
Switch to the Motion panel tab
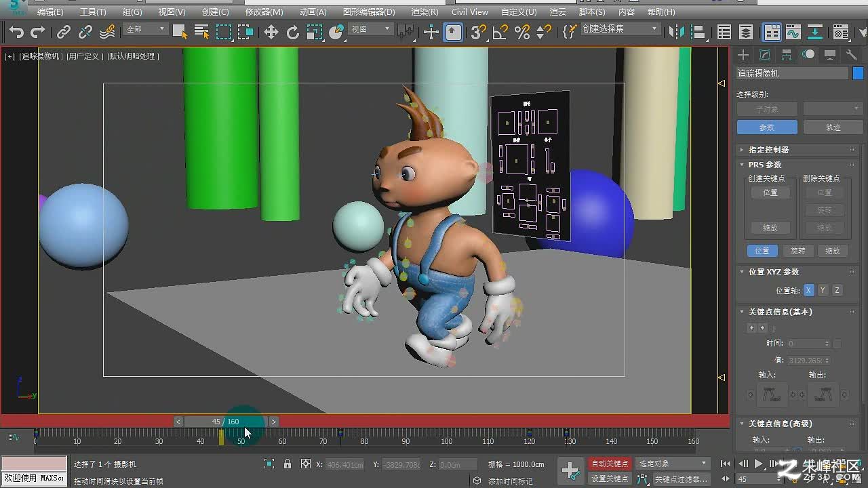(808, 55)
